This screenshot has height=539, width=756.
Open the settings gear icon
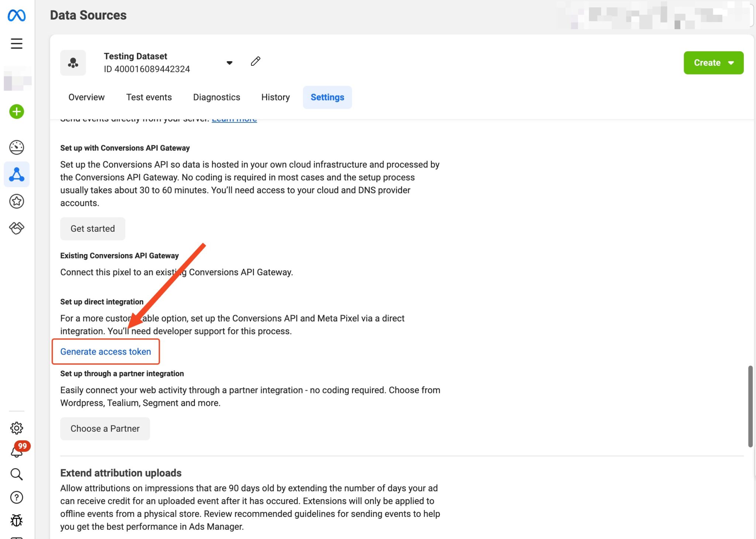pyautogui.click(x=16, y=428)
